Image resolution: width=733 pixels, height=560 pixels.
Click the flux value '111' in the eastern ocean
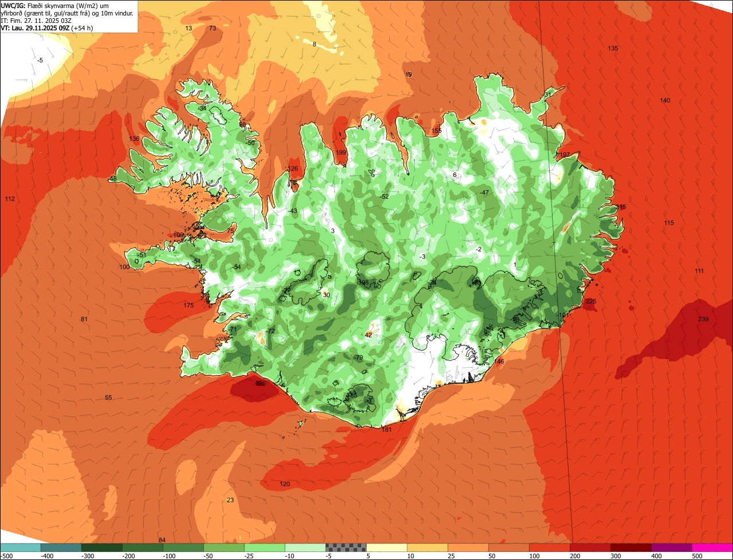(699, 271)
